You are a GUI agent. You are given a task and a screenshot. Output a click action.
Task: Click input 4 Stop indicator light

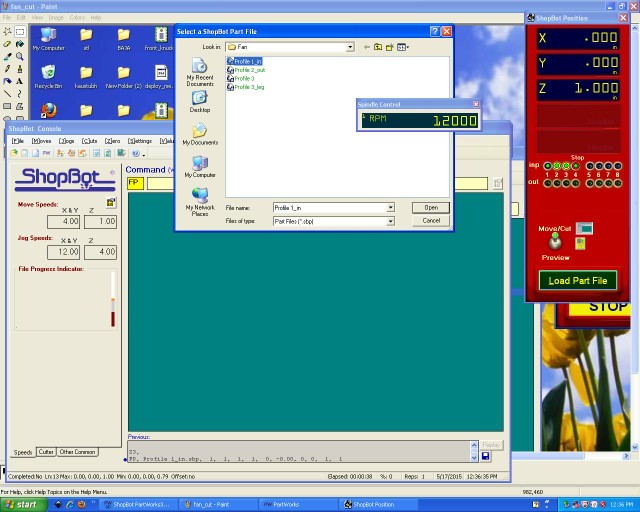point(576,166)
